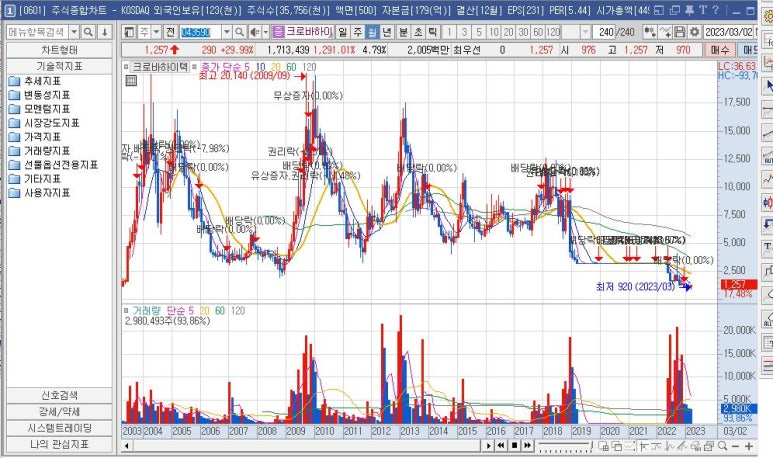773x458 pixels.
Task: Expand the 변동성지표 folder
Action: [x=39, y=95]
